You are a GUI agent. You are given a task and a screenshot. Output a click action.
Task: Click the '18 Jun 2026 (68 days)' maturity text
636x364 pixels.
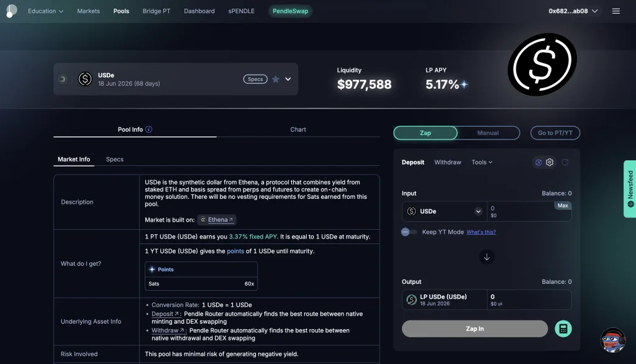point(129,84)
